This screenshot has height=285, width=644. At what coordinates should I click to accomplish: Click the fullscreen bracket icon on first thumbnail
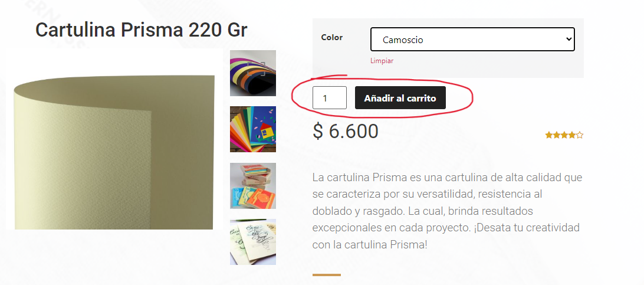point(257,69)
